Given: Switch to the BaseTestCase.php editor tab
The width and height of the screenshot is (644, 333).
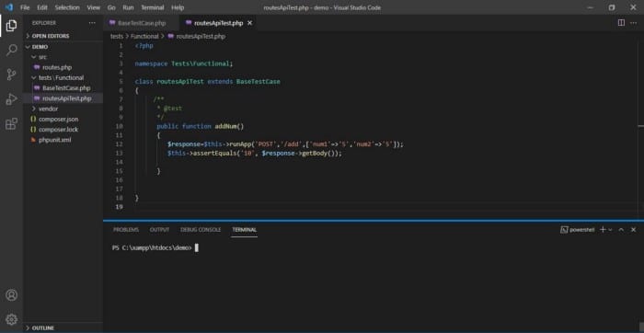Looking at the screenshot, I should pos(142,23).
